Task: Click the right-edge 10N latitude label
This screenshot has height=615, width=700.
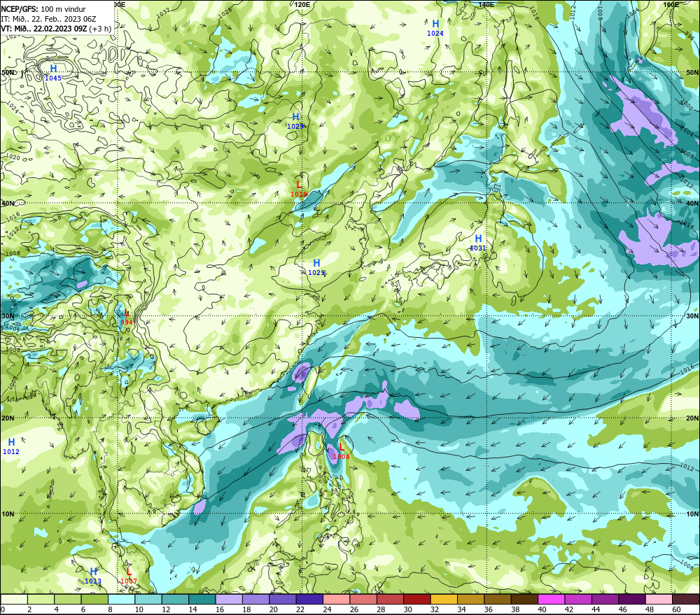Action: coord(692,514)
